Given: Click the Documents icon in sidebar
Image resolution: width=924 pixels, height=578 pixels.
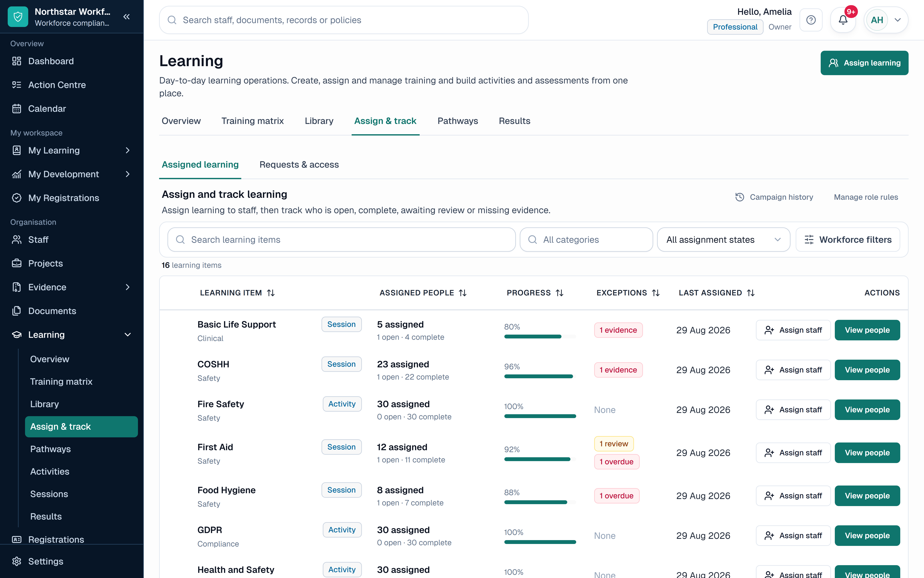Looking at the screenshot, I should tap(17, 311).
